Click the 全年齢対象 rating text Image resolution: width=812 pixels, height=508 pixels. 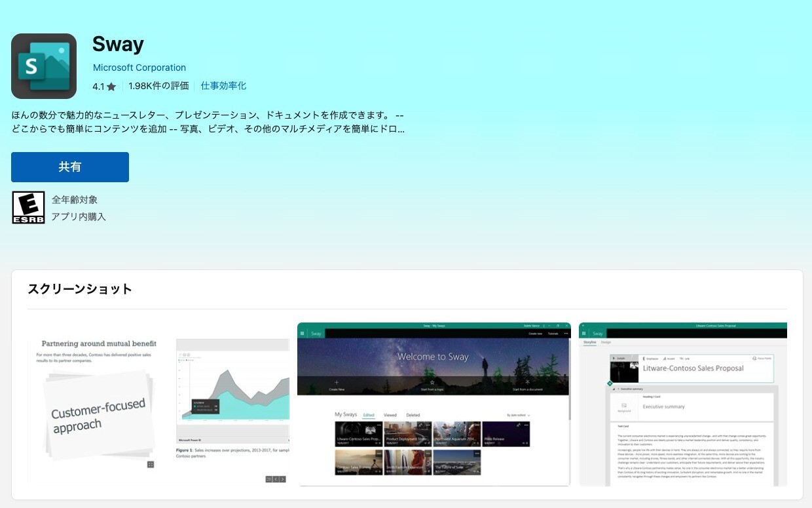(x=75, y=200)
